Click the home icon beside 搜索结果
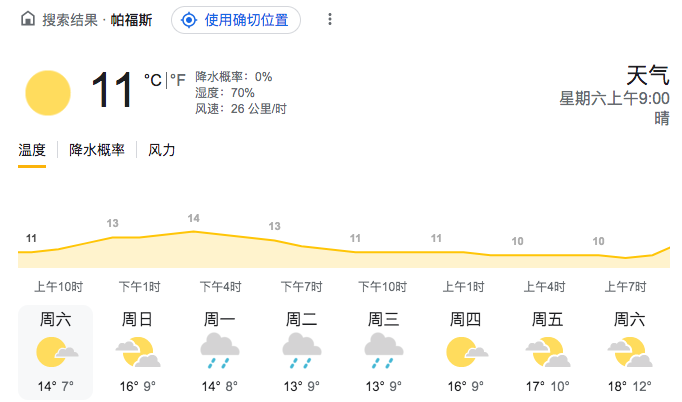The height and width of the screenshot is (402, 682). 27,20
